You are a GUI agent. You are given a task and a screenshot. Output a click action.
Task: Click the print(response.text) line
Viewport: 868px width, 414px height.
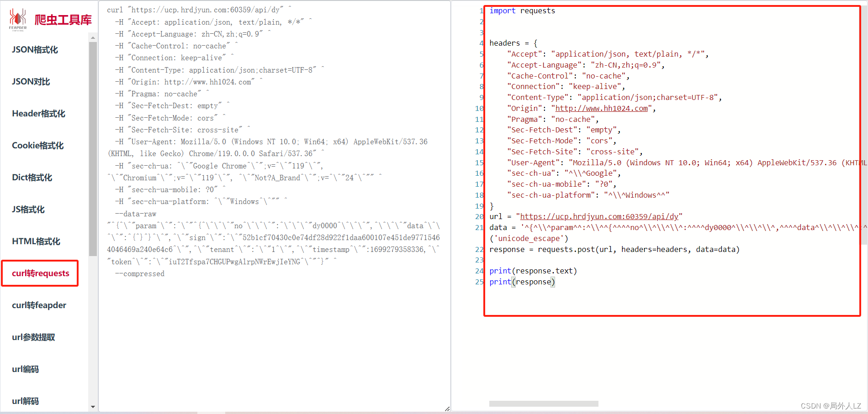pyautogui.click(x=533, y=271)
